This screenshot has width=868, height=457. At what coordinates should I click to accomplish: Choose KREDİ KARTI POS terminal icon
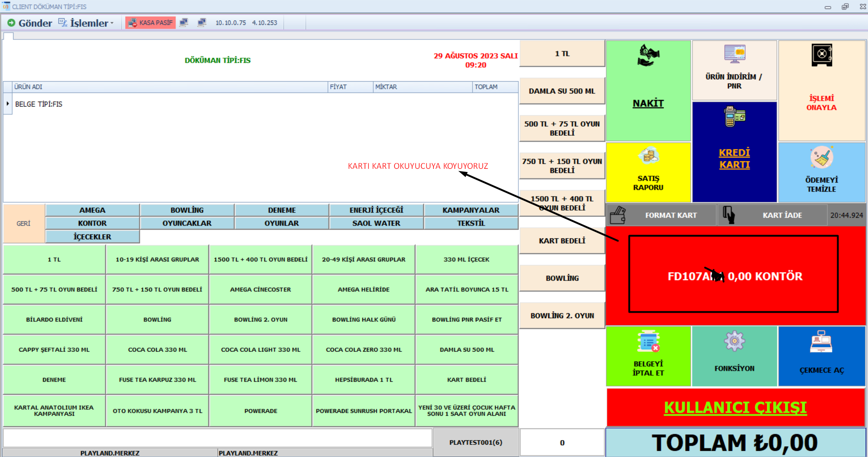click(x=734, y=117)
